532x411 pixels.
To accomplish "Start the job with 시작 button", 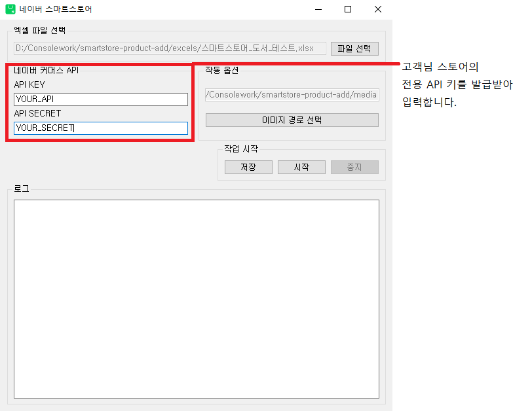I will click(301, 167).
